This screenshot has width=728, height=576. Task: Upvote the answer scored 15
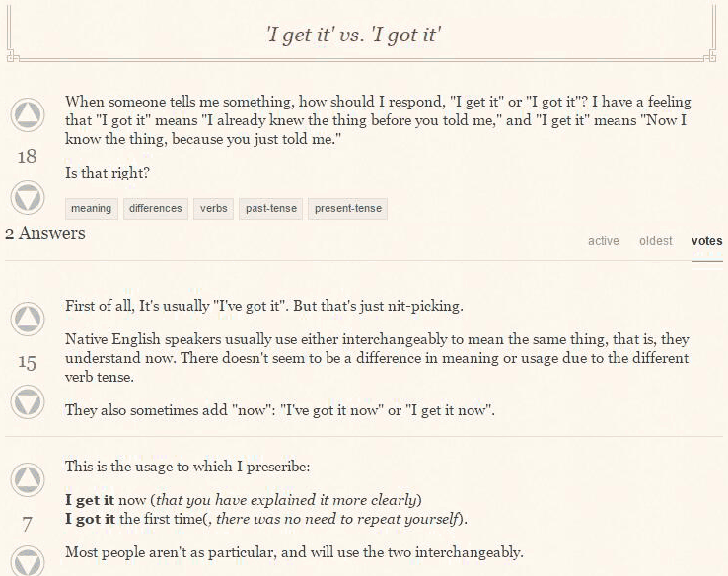point(28,319)
